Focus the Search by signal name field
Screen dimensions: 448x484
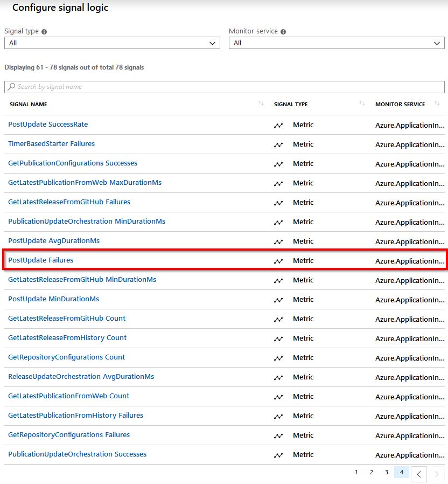[225, 87]
